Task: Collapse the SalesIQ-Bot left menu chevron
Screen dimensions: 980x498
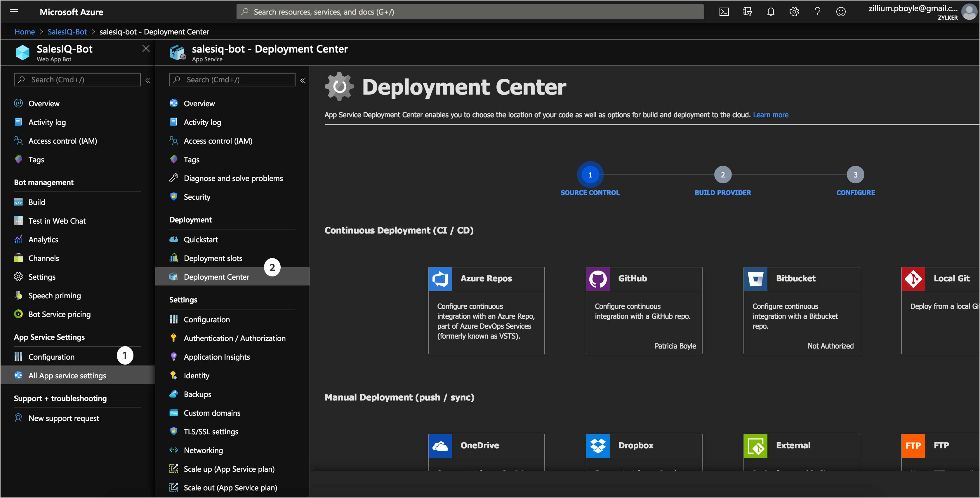Action: (x=147, y=80)
